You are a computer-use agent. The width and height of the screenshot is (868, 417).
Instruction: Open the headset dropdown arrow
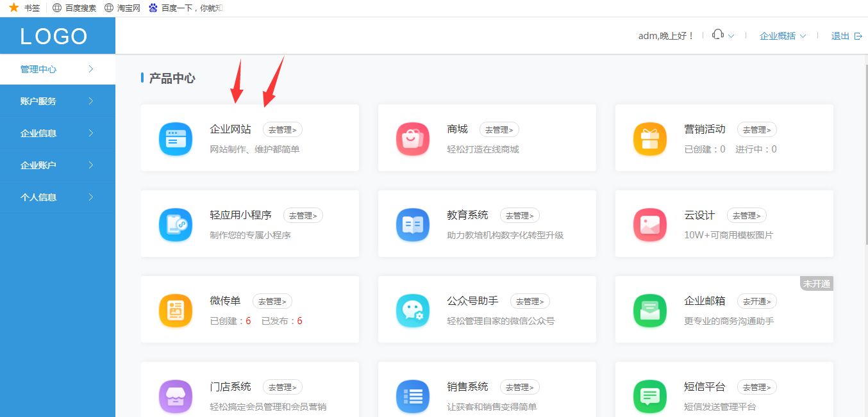(x=731, y=36)
